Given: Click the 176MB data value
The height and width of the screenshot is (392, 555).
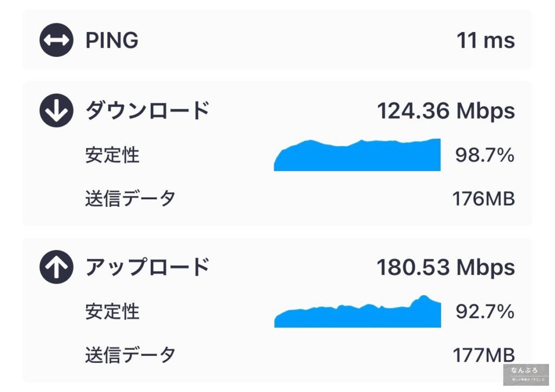Looking at the screenshot, I should coord(484,199).
